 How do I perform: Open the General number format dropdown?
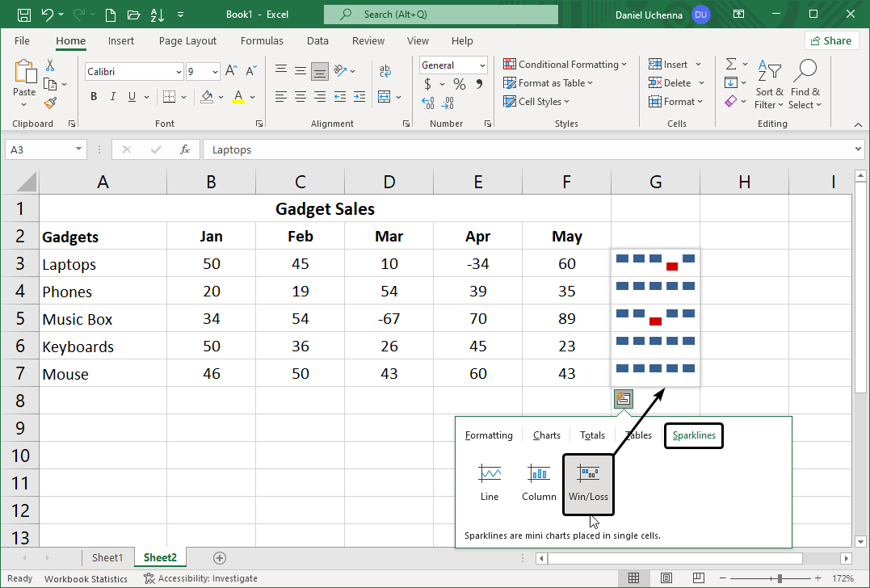pyautogui.click(x=482, y=65)
